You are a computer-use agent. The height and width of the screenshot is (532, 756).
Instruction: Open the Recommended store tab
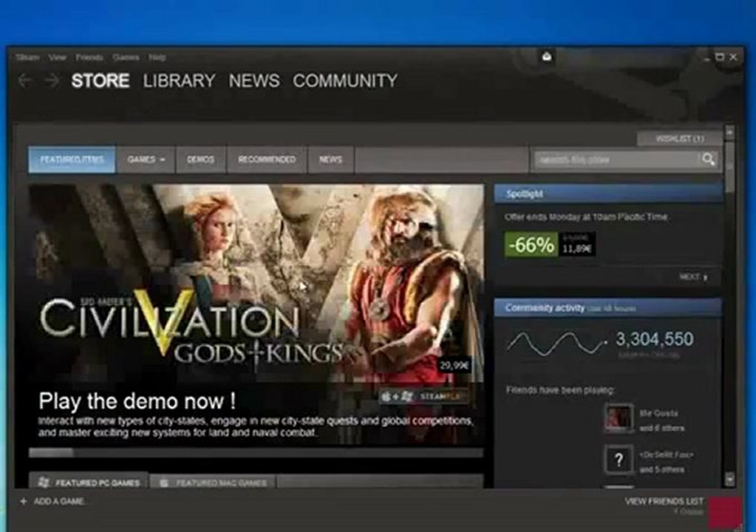[267, 160]
